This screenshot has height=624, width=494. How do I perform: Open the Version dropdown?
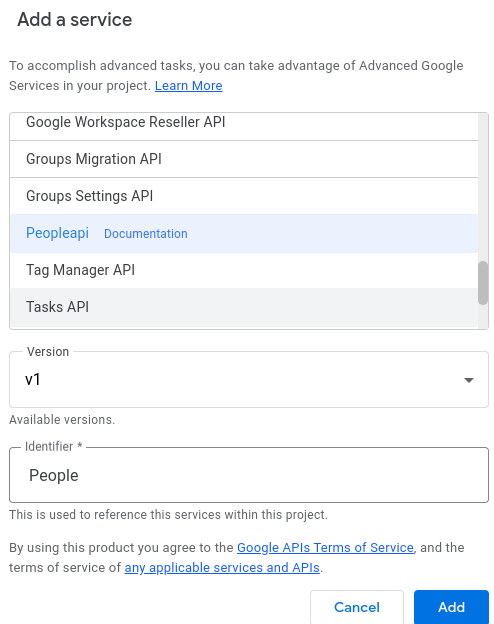[249, 380]
